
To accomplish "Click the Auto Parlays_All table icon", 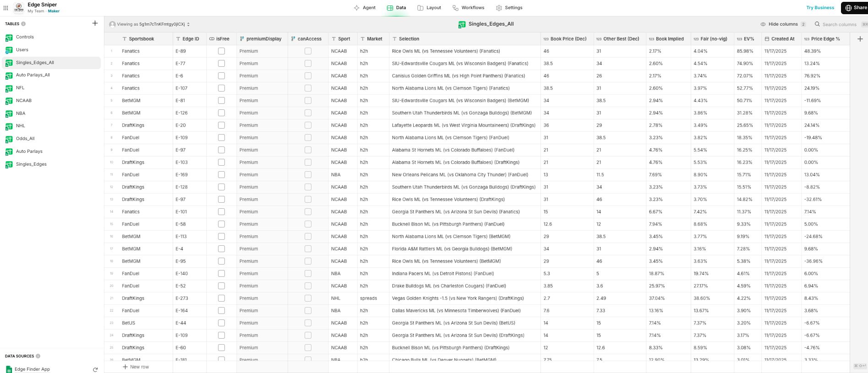I will [x=9, y=75].
